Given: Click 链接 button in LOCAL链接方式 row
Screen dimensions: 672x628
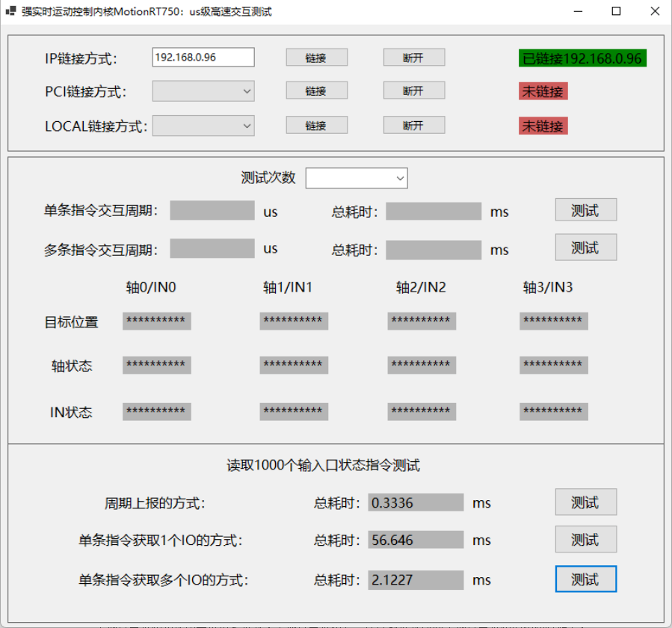Looking at the screenshot, I should click(x=316, y=125).
